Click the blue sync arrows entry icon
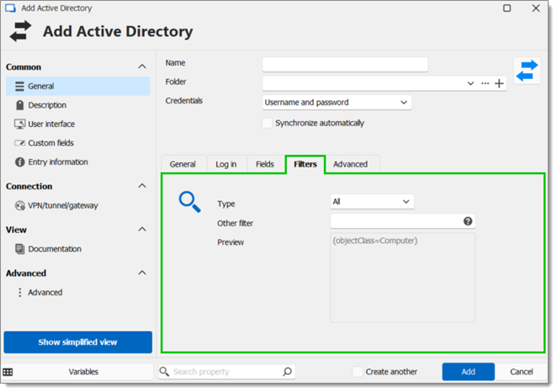This screenshot has width=557, height=392. 527,71
